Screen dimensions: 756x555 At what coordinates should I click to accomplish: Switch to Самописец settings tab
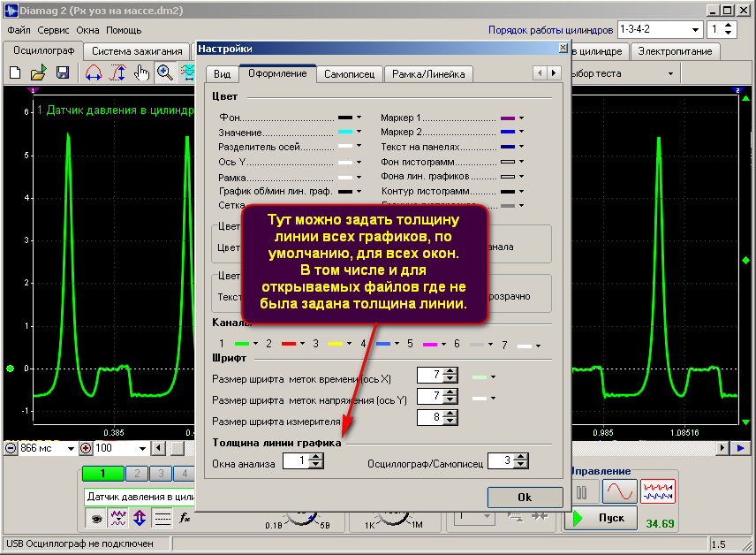pyautogui.click(x=349, y=74)
